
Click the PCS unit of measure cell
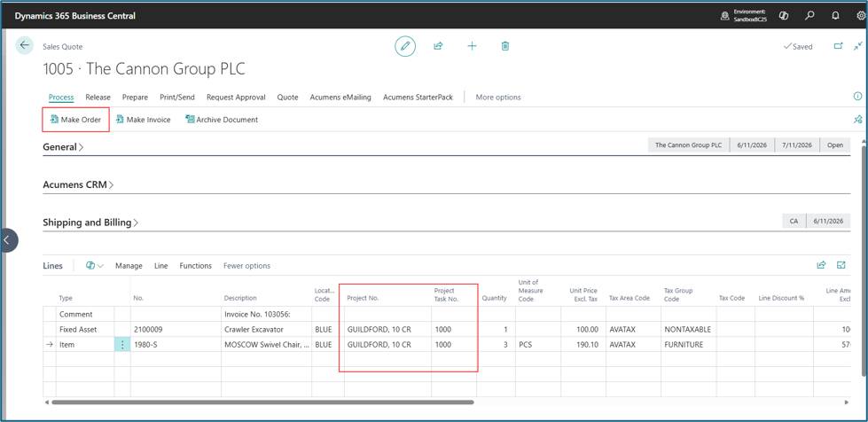pyautogui.click(x=538, y=345)
